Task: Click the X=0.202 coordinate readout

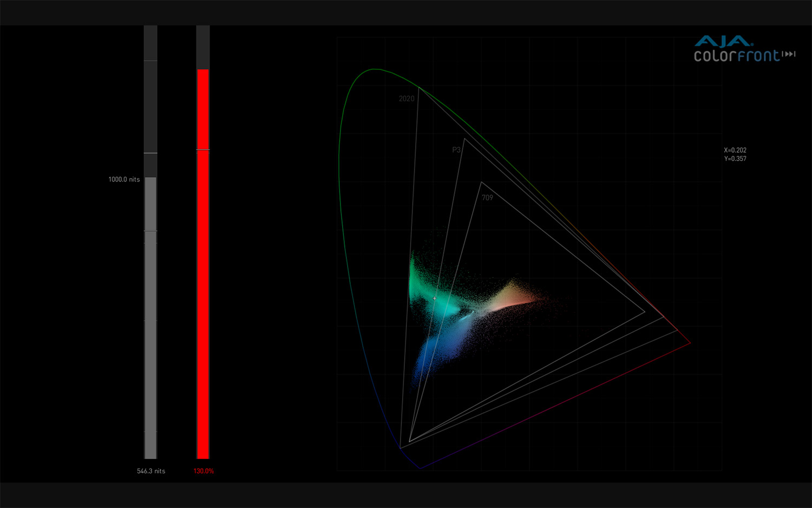Action: [x=735, y=150]
